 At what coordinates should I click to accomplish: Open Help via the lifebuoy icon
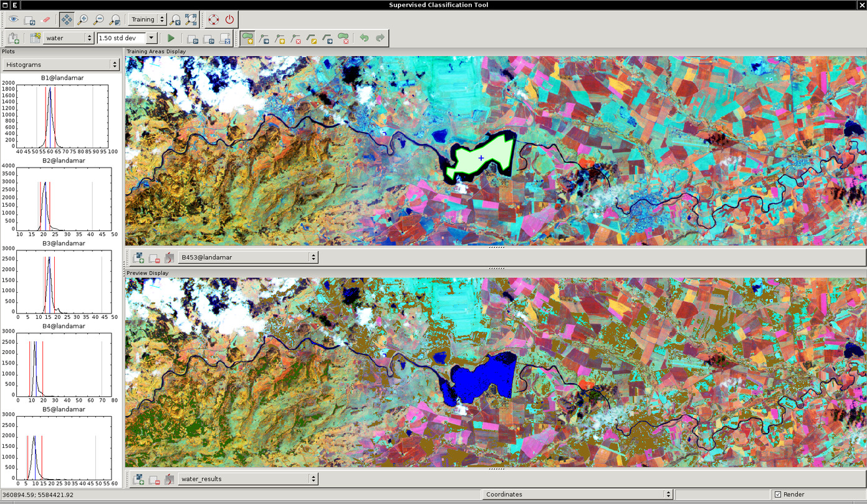[214, 19]
